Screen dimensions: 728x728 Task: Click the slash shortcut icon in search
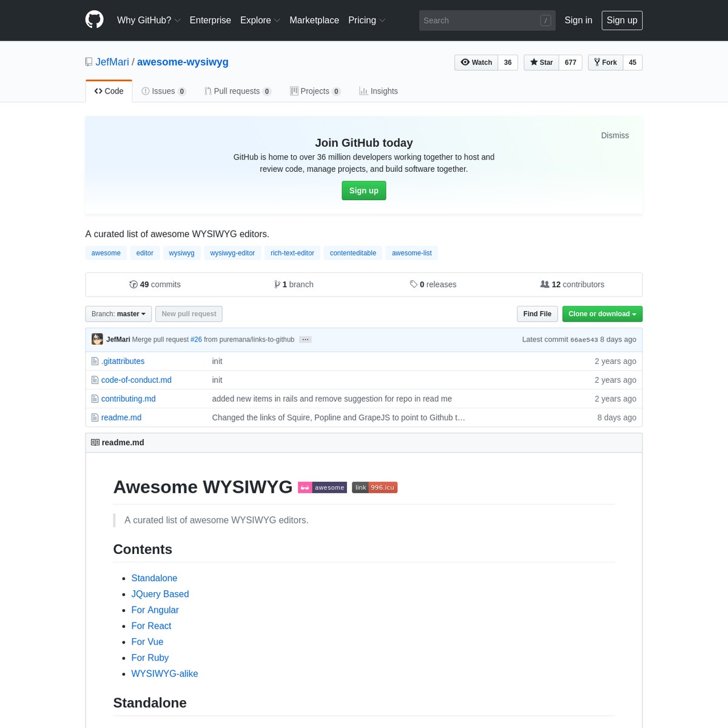tap(545, 21)
